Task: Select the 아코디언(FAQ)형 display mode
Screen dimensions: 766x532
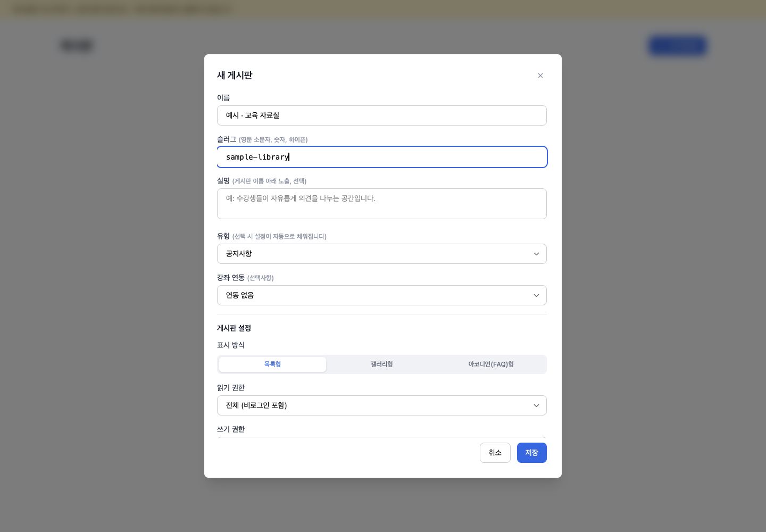Action: (491, 364)
